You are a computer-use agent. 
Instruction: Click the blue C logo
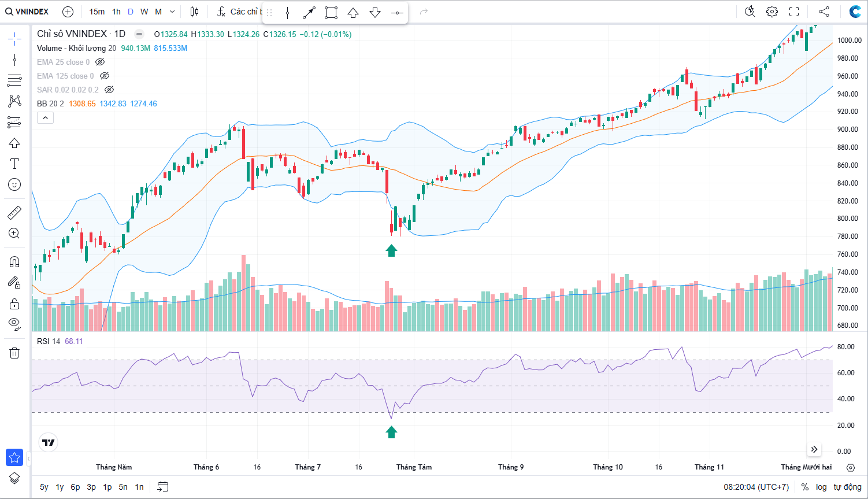[x=855, y=12]
